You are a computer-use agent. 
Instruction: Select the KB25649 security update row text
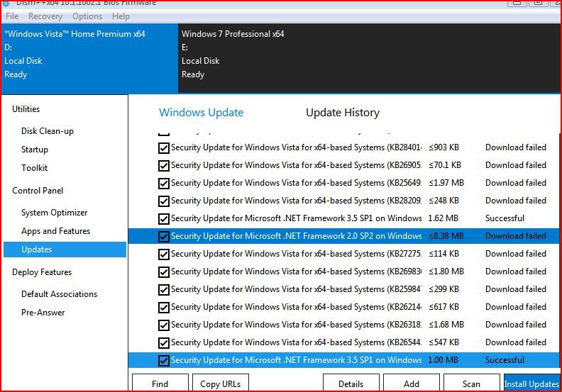297,183
